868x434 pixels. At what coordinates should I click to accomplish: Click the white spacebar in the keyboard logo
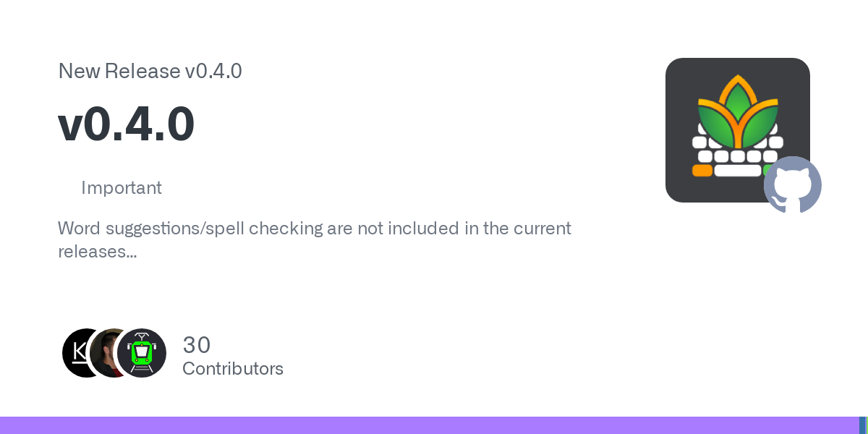pyautogui.click(x=737, y=171)
